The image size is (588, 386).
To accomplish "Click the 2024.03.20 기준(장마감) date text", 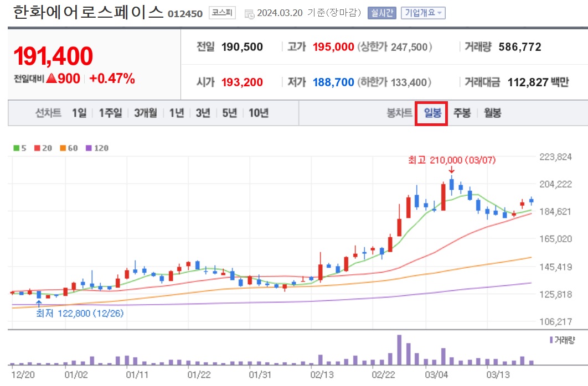I will tap(309, 13).
